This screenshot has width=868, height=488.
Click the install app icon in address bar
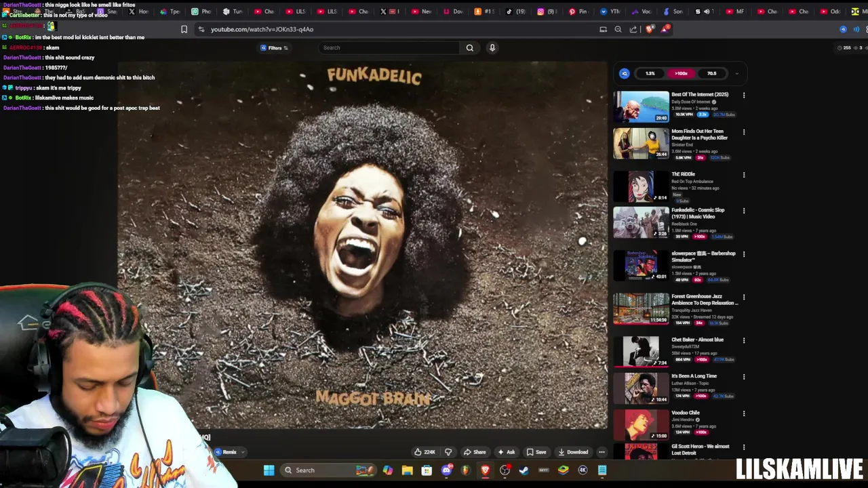(603, 29)
